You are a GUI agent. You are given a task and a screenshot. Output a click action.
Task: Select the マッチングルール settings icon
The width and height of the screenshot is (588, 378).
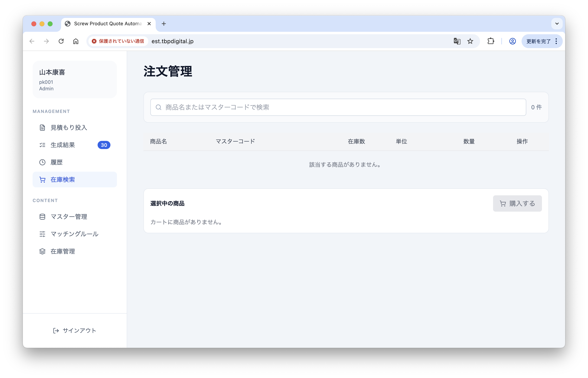(x=42, y=234)
